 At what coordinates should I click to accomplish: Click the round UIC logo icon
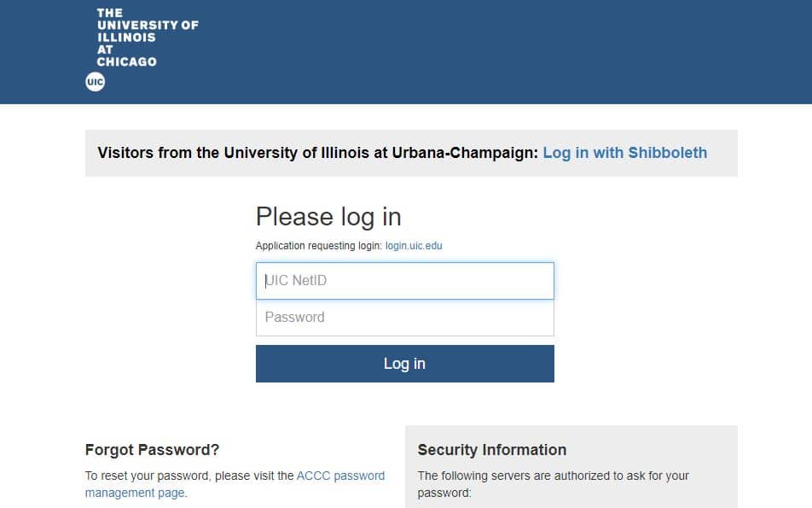pos(96,82)
